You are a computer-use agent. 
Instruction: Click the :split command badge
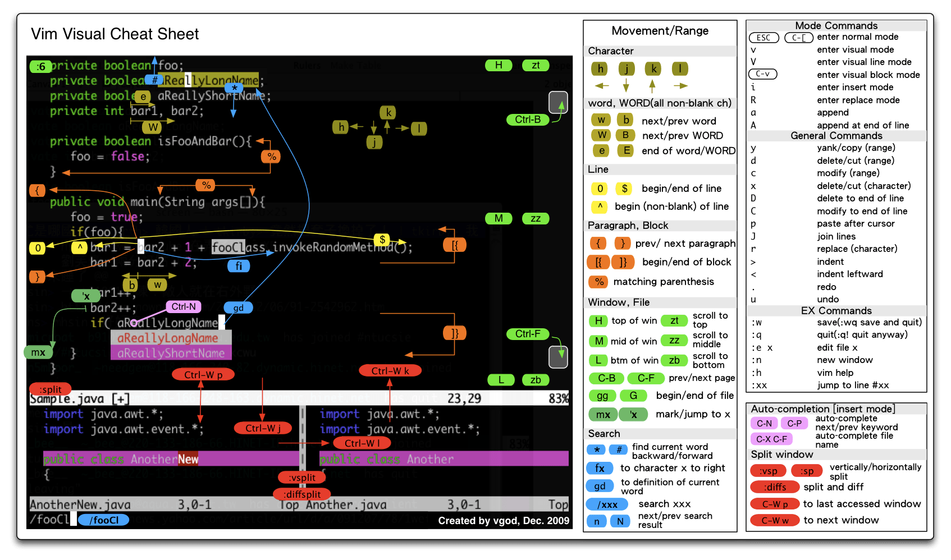49,389
